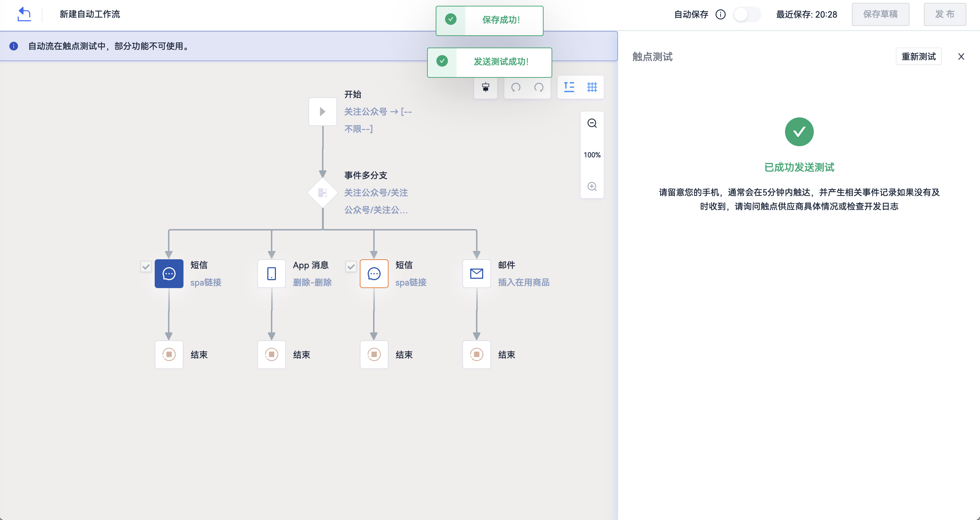Screen dimensions: 980x520
Task: Click the 删除-删除 label under App 消息
Action: tap(312, 282)
